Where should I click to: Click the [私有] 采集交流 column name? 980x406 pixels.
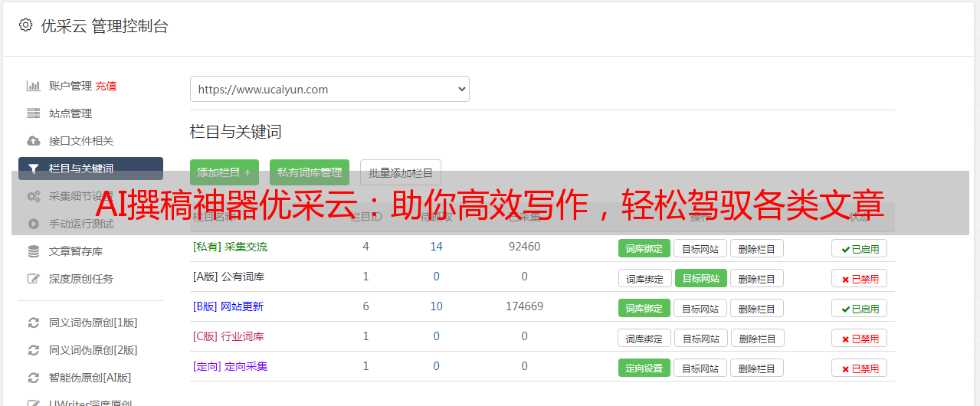pos(230,247)
